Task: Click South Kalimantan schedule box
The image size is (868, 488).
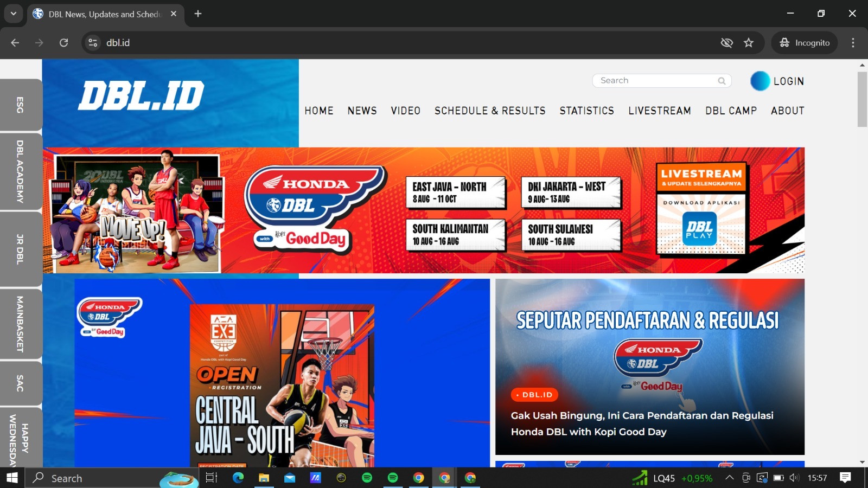Action: pos(456,235)
